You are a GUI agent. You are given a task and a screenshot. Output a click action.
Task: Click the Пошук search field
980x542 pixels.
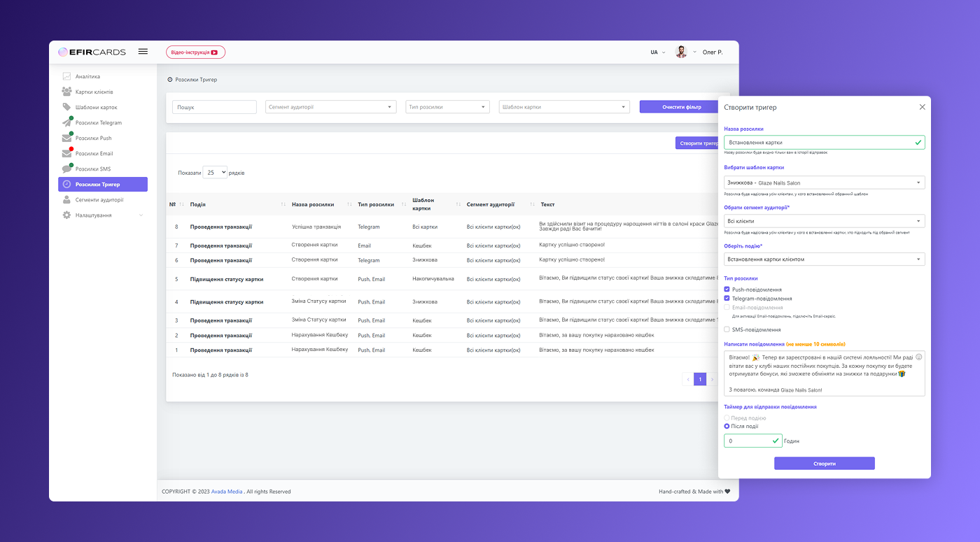pyautogui.click(x=214, y=107)
